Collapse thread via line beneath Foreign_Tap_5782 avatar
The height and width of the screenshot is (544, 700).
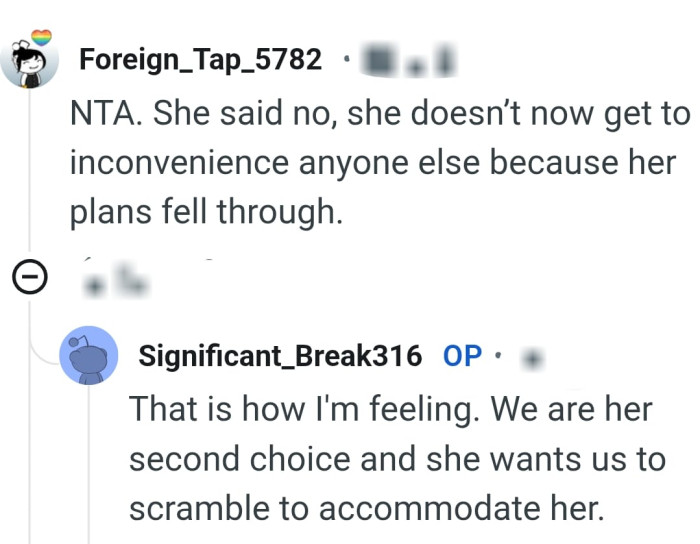click(x=32, y=170)
